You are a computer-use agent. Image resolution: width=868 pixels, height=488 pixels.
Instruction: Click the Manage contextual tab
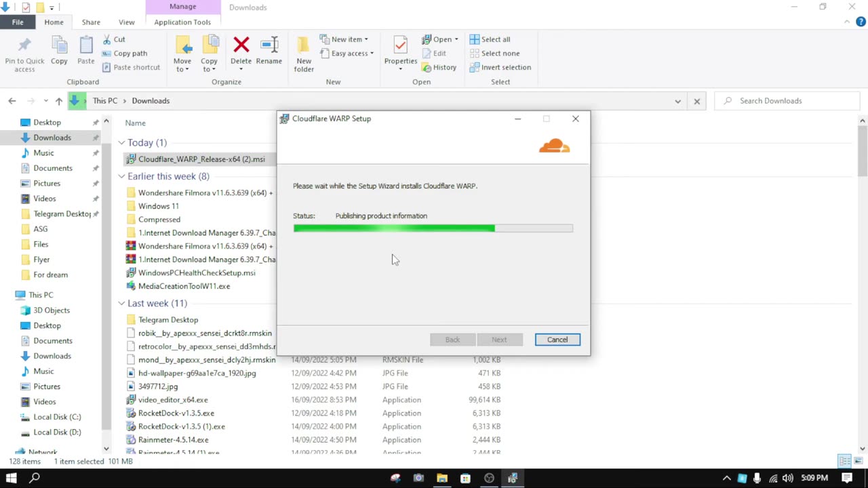pyautogui.click(x=182, y=7)
